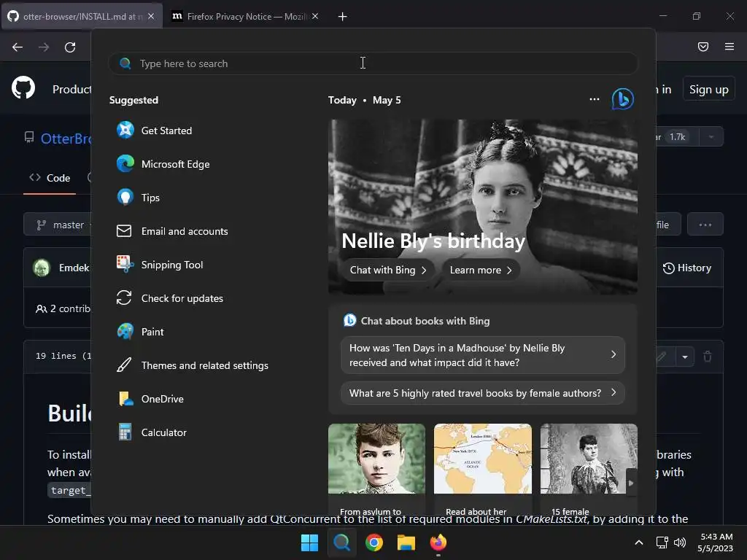Reload the page in Firefox
This screenshot has width=747, height=560.
70,47
